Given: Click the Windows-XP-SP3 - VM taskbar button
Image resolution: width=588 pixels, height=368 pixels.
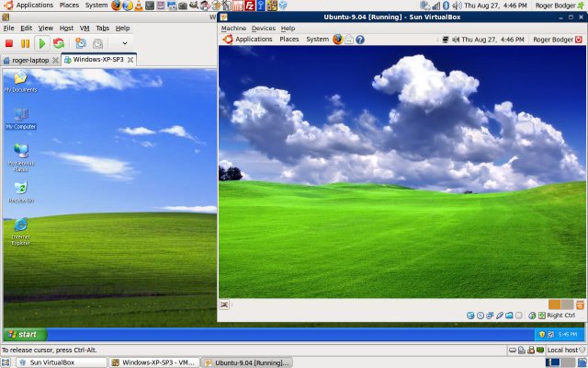Looking at the screenshot, I should pyautogui.click(x=153, y=362).
